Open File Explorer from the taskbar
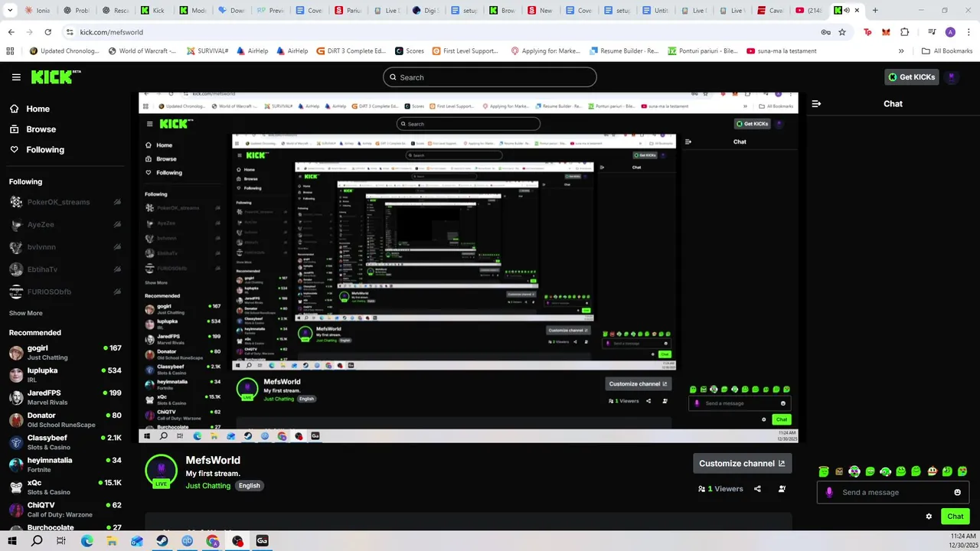The width and height of the screenshot is (980, 551). tap(112, 541)
